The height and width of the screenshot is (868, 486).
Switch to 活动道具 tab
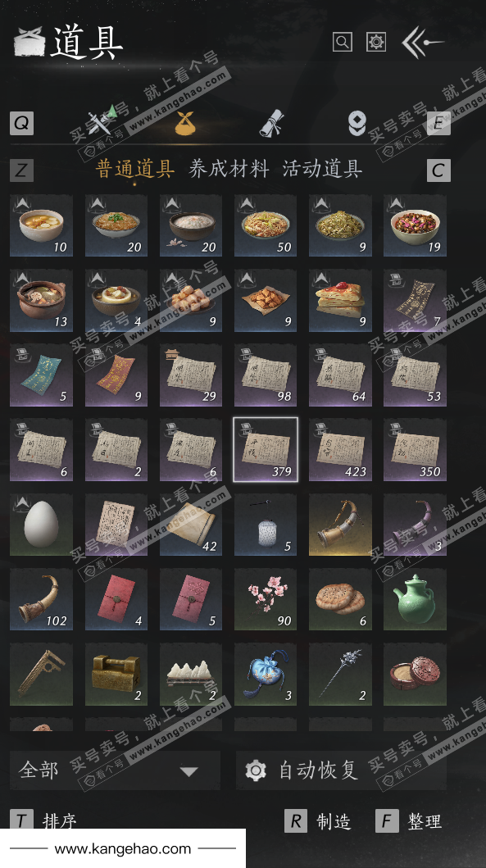(322, 169)
